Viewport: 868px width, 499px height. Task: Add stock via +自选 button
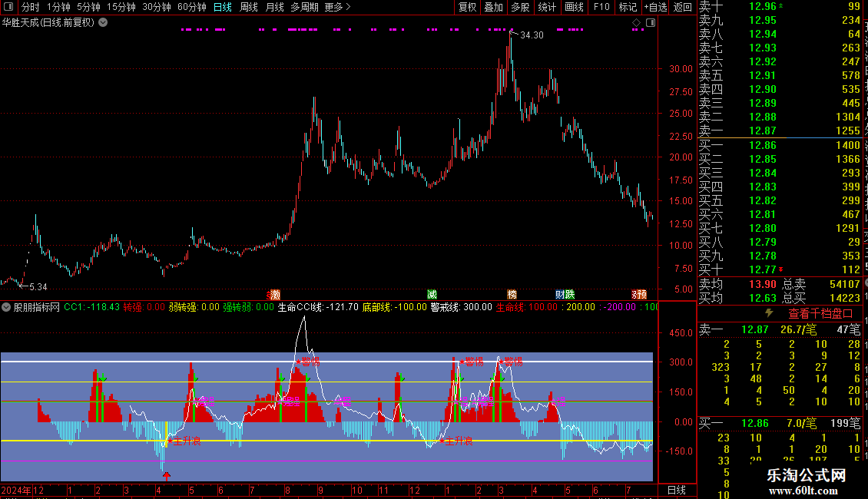tap(655, 7)
